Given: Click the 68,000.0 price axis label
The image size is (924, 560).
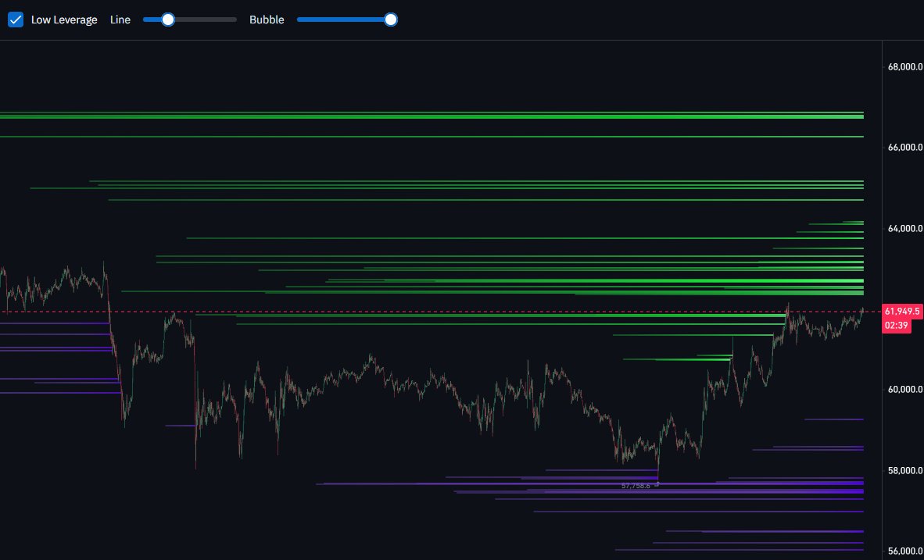Looking at the screenshot, I should point(905,66).
